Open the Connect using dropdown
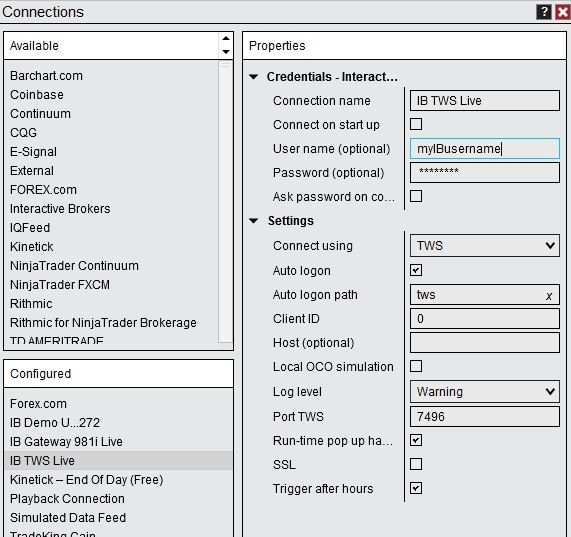Viewport: 571px width, 537px height. coord(485,246)
